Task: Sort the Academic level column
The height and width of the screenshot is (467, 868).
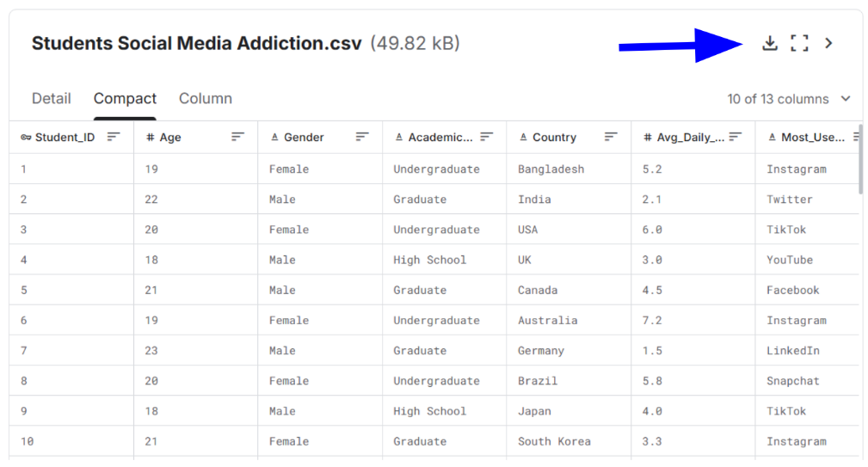Action: (x=487, y=137)
